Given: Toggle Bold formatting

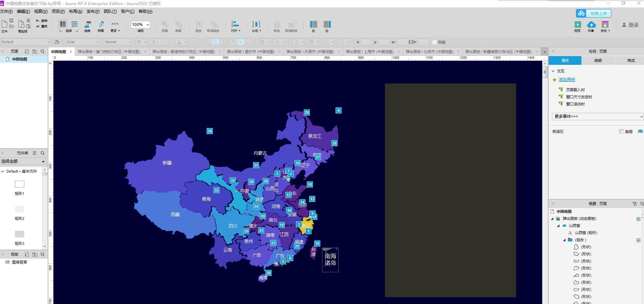Looking at the screenshot, I should [x=154, y=42].
